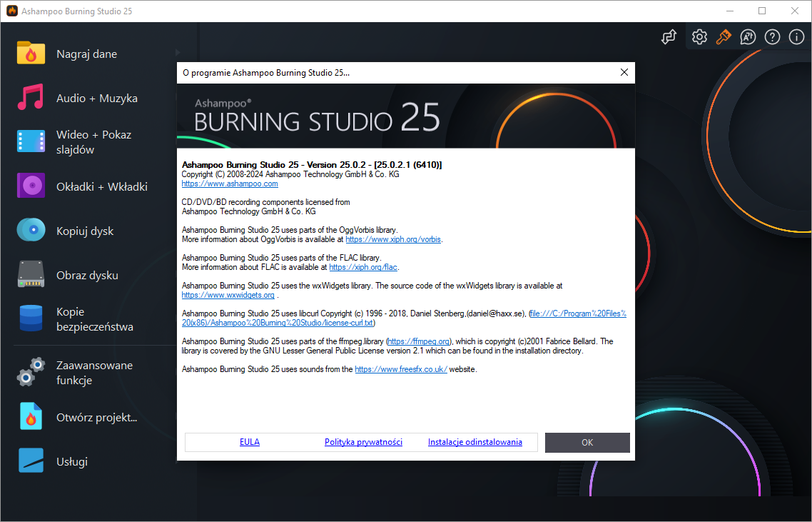Click the Kopiuj dysk disc icon
The image size is (812, 522).
tap(31, 230)
